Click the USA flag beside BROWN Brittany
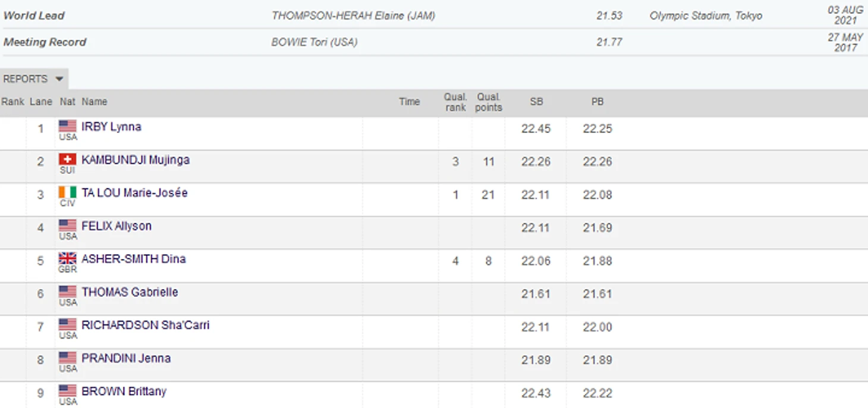 (x=68, y=391)
